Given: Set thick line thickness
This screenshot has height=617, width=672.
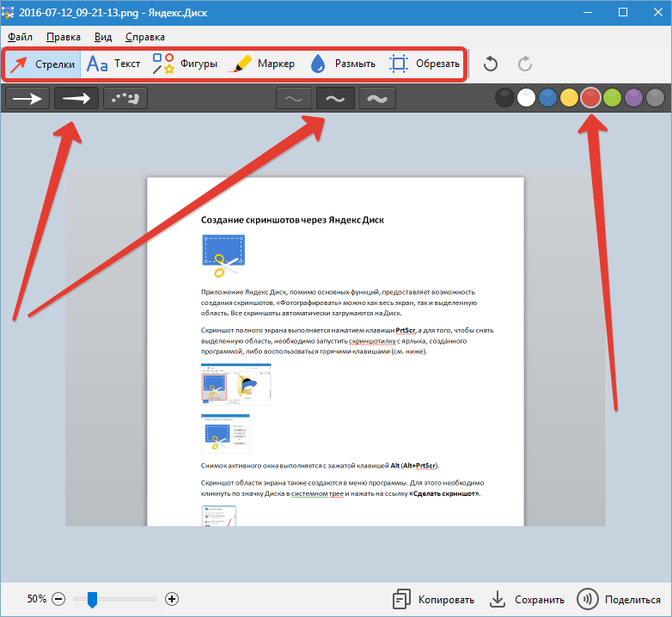Looking at the screenshot, I should (x=377, y=98).
